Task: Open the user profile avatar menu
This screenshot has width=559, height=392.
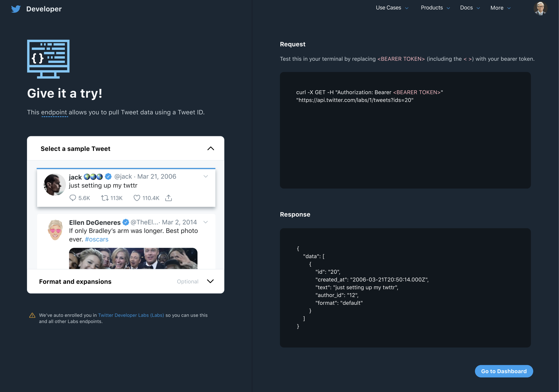Action: [540, 9]
